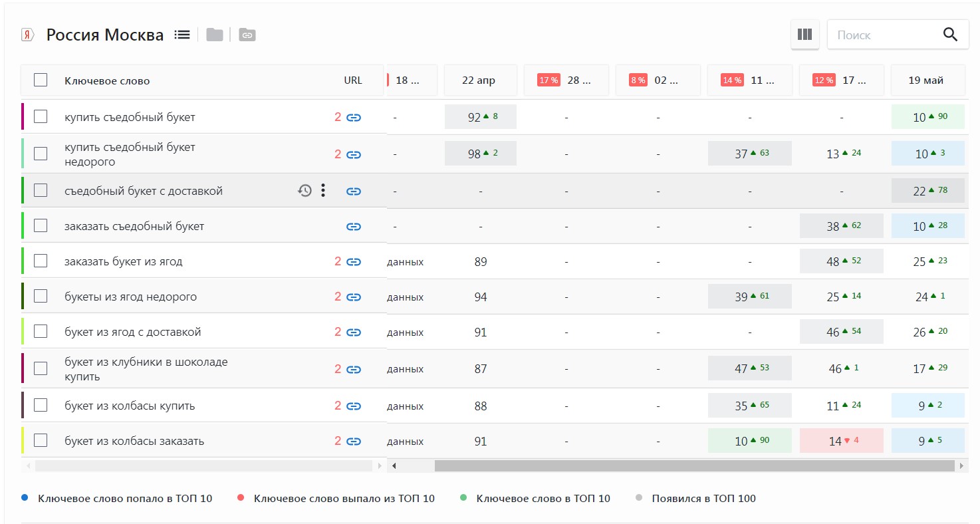Open more options for 'съедобный букет с доставкой'
The width and height of the screenshot is (980, 524).
[x=323, y=191]
